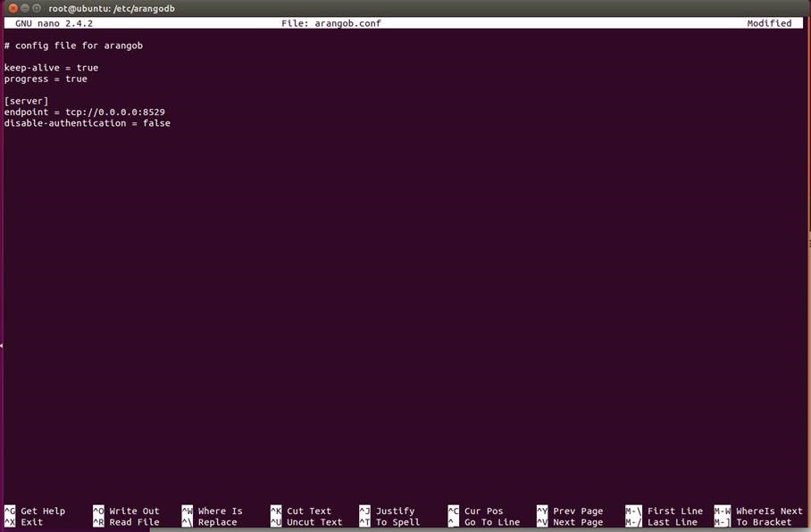Click the Read File shortcut
The image size is (811, 532).
133,522
